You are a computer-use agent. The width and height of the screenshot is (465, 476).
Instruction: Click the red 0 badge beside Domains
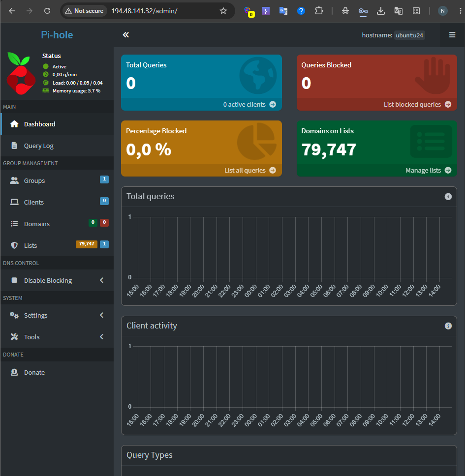(x=104, y=223)
